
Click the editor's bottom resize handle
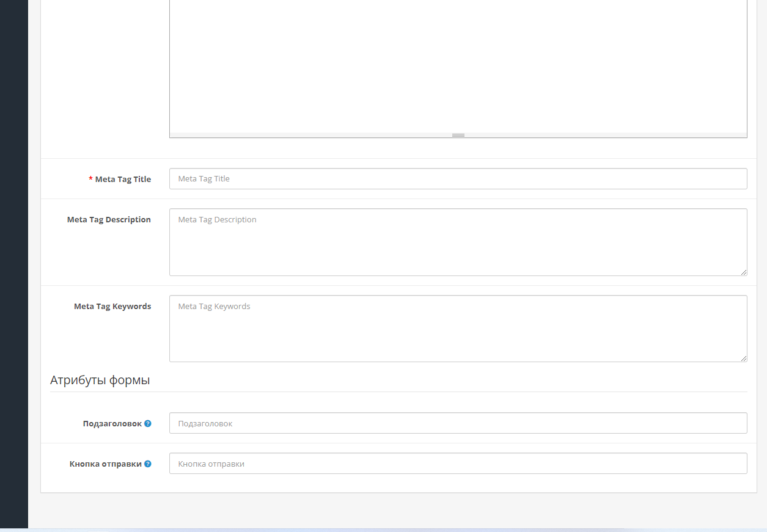458,135
